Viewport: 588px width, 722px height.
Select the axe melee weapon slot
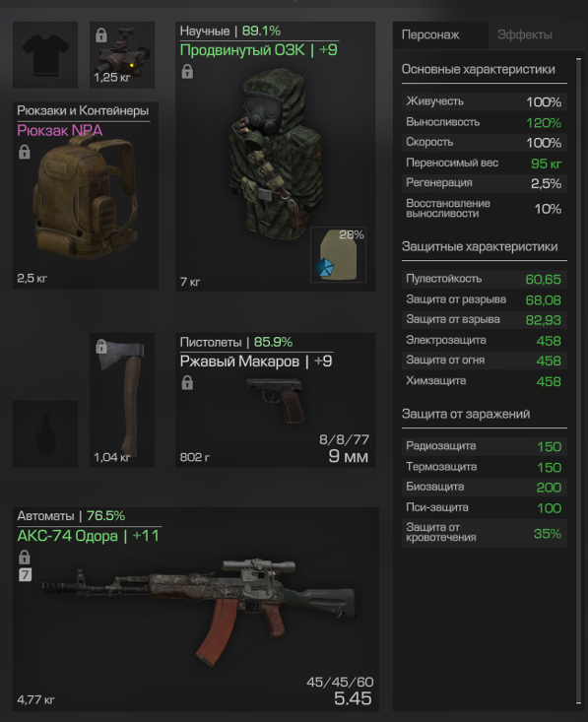tap(122, 400)
